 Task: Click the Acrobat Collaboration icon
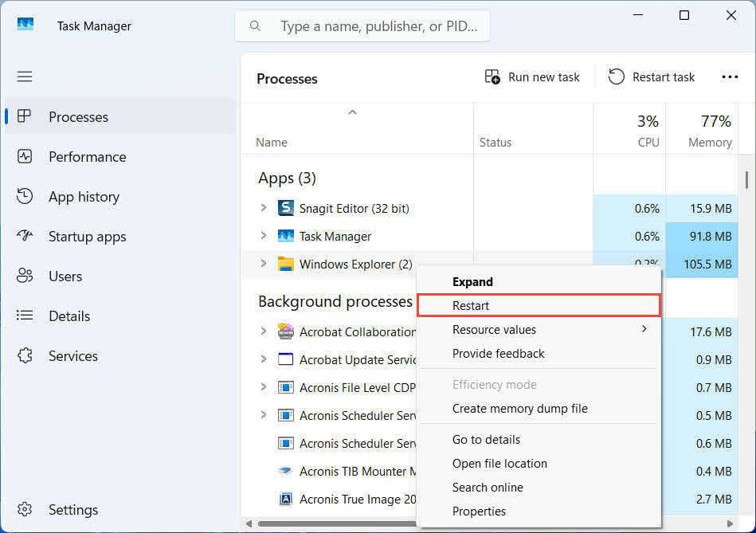[x=286, y=331]
